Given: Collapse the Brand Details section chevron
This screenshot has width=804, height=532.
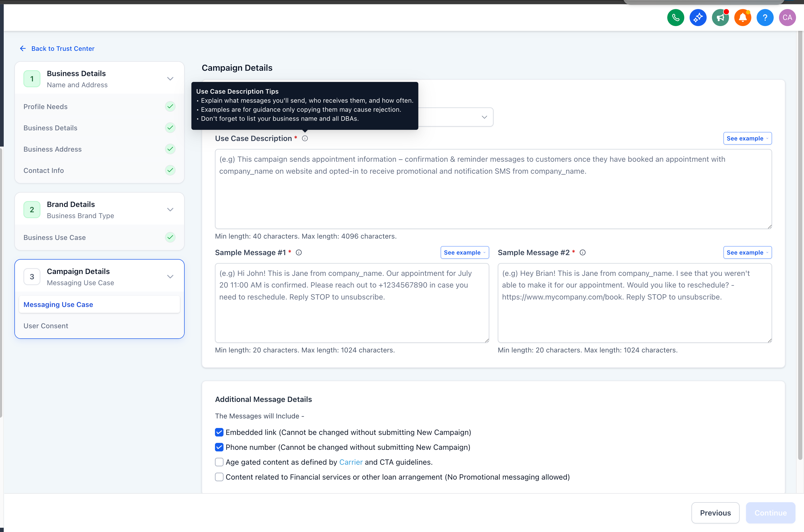Looking at the screenshot, I should (170, 210).
